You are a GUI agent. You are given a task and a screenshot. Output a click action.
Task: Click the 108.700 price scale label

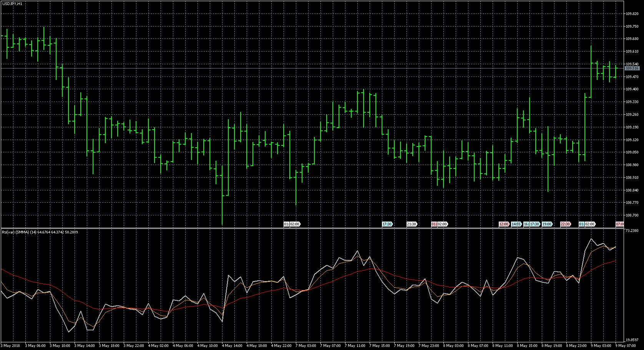pos(632,215)
